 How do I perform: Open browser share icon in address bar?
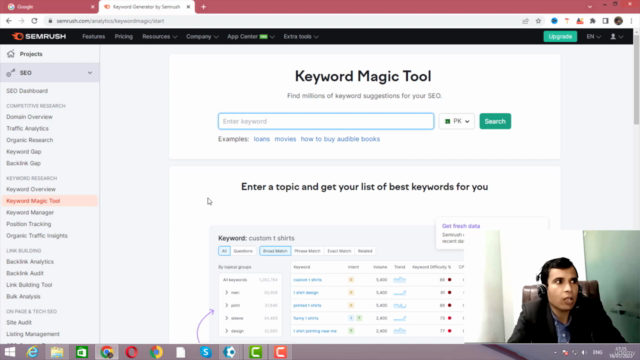point(525,21)
